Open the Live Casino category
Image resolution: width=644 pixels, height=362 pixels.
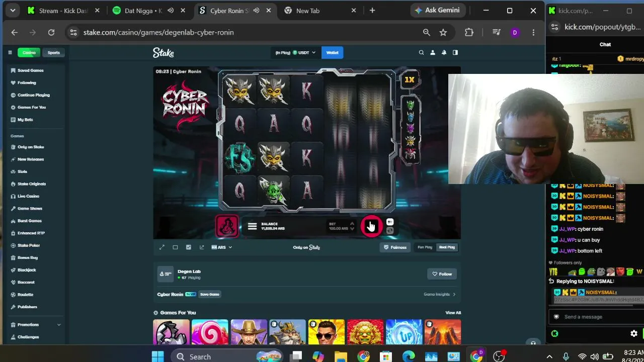pos(28,196)
